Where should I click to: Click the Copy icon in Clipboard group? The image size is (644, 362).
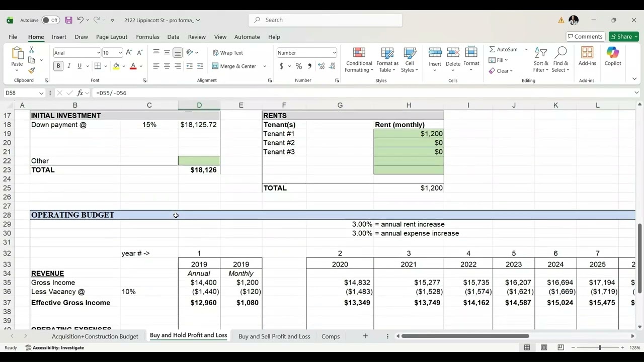click(32, 60)
